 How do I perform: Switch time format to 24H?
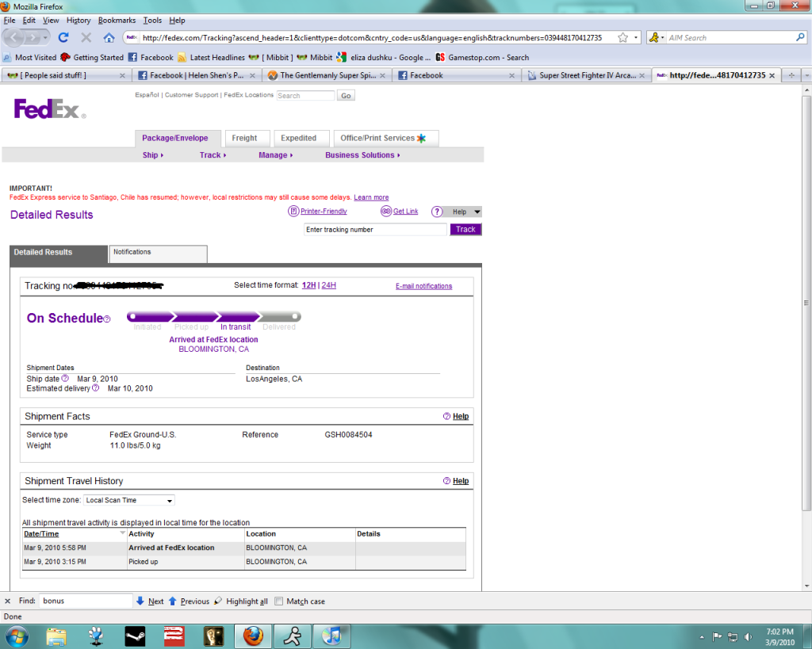329,285
